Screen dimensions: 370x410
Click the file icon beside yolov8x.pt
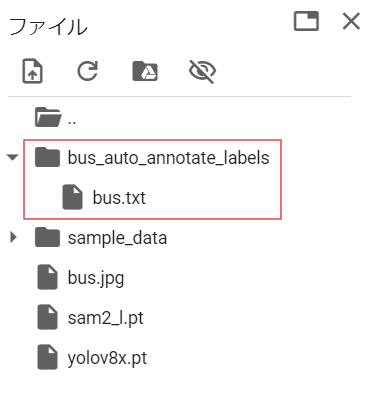47,357
